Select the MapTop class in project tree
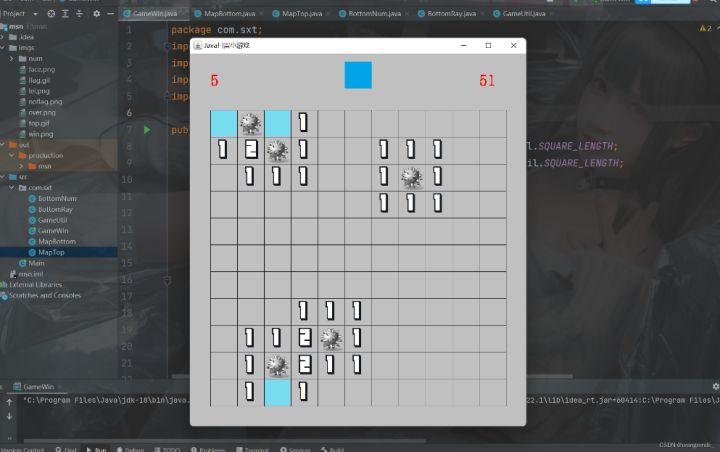Screen dimensions: 720x452 [51, 252]
